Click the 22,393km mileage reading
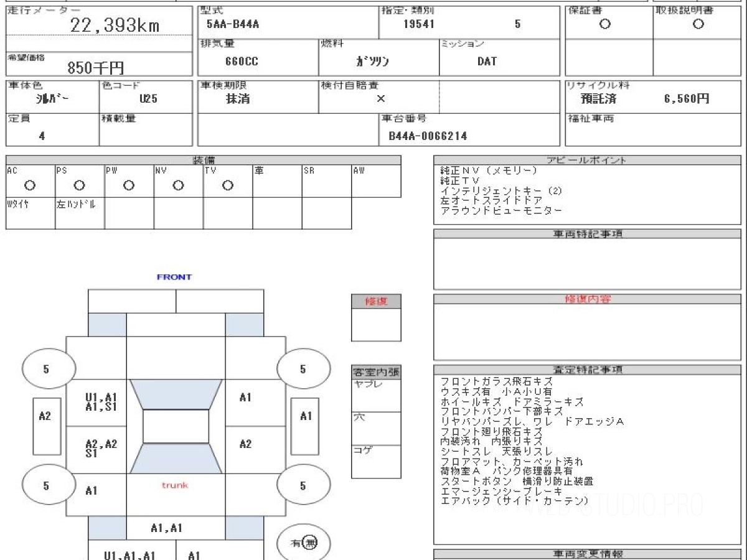 (115, 26)
